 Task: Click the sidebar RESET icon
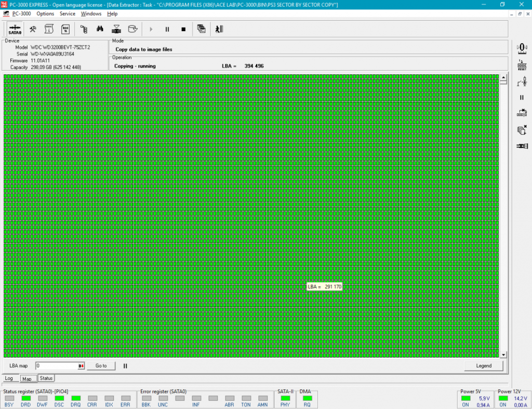(x=522, y=65)
